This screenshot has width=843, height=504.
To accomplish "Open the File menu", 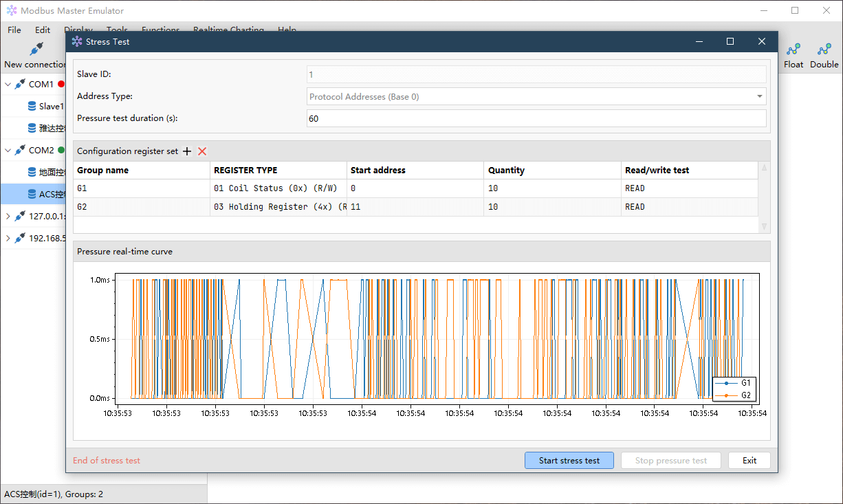I will pyautogui.click(x=14, y=30).
